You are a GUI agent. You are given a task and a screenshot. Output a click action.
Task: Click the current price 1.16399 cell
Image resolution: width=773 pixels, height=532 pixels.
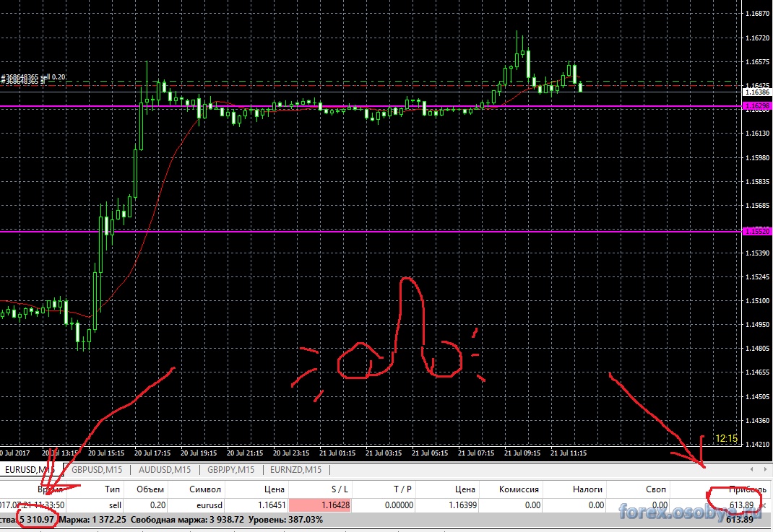pos(462,505)
